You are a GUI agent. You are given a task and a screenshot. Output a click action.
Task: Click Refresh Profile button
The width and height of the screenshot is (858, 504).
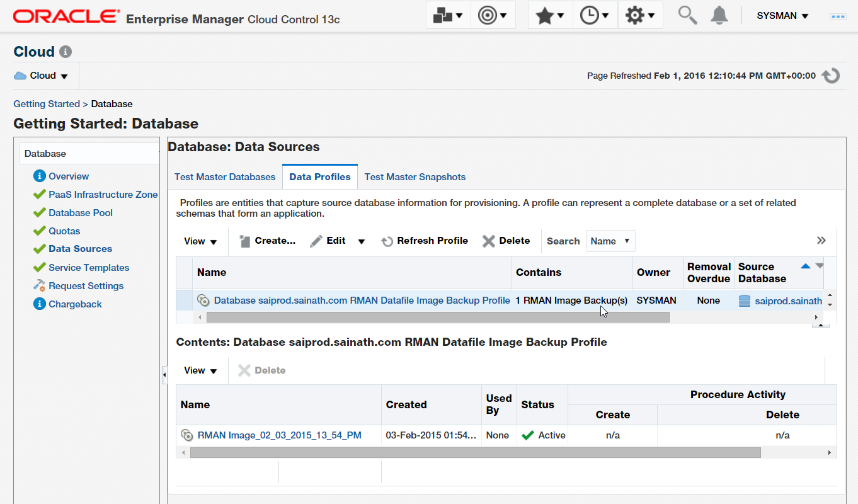[425, 241]
